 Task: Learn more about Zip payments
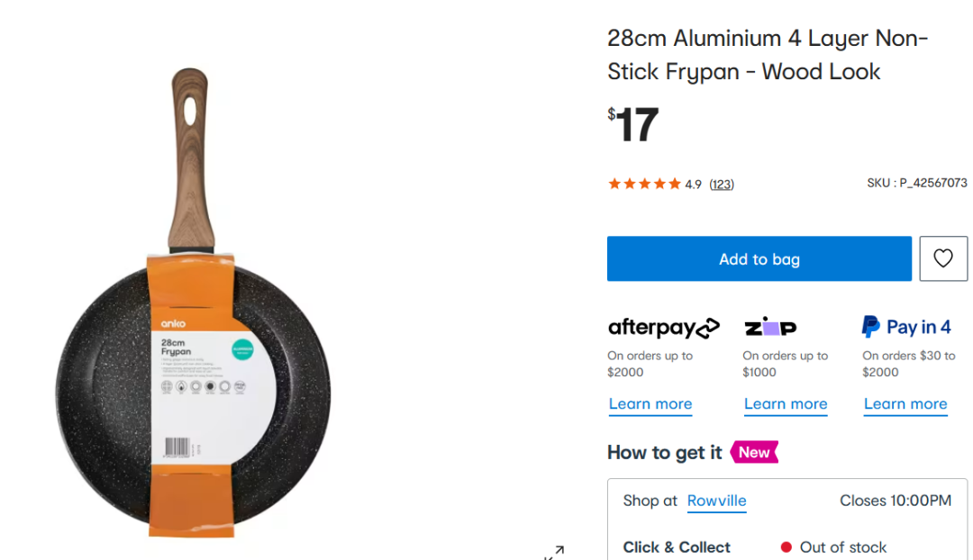point(785,404)
